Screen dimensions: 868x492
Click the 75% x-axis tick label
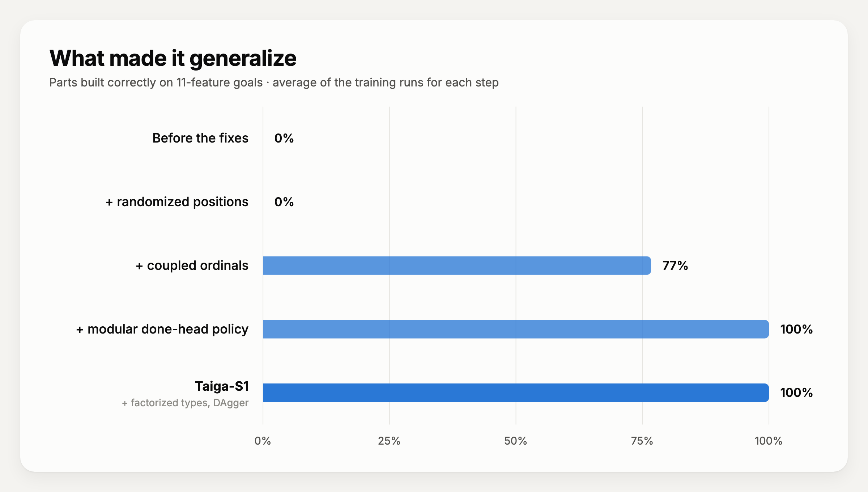pyautogui.click(x=642, y=441)
